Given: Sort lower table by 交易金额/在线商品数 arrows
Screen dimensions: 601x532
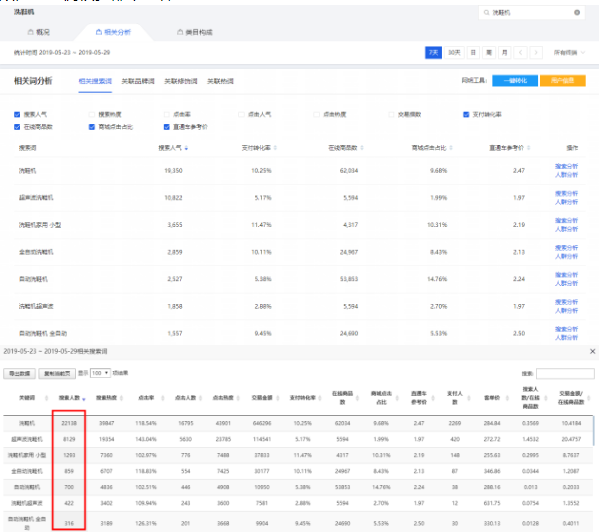Looking at the screenshot, I should pos(589,398).
